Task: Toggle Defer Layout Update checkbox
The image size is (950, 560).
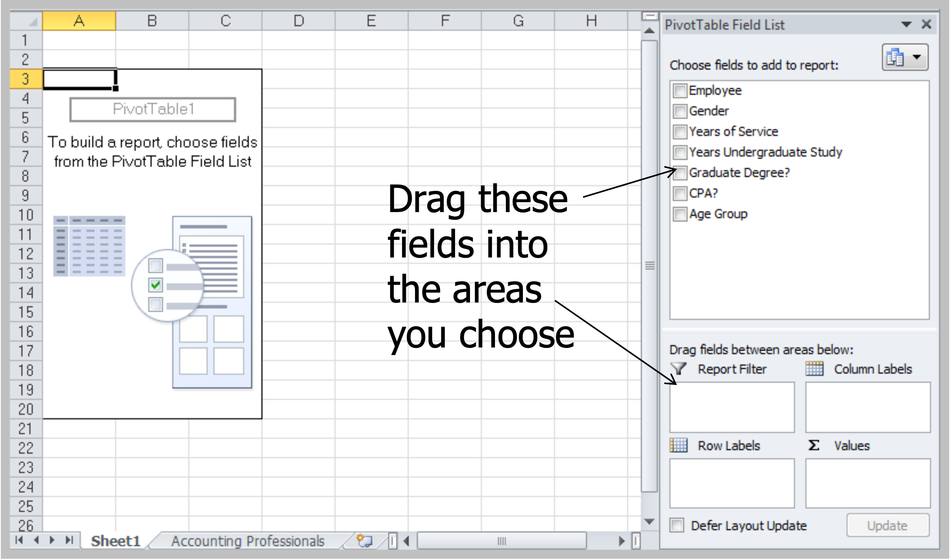Action: pyautogui.click(x=677, y=525)
